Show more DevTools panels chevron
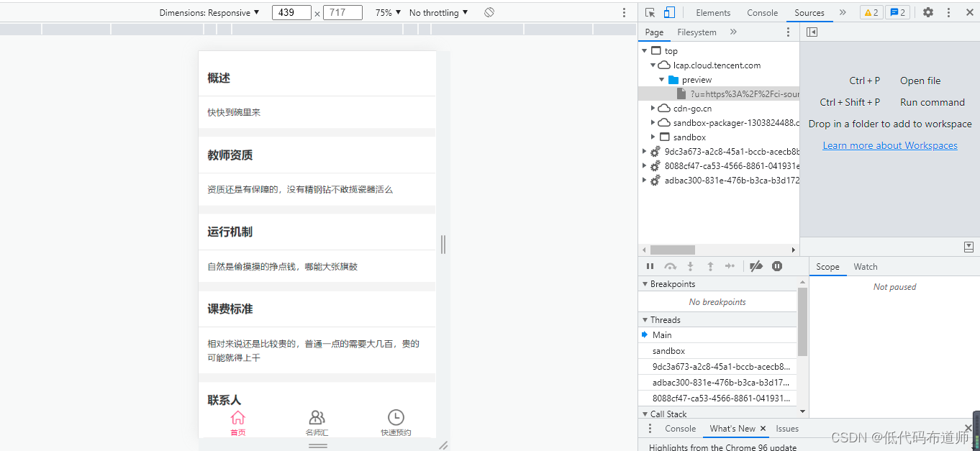The height and width of the screenshot is (451, 980). tap(843, 12)
